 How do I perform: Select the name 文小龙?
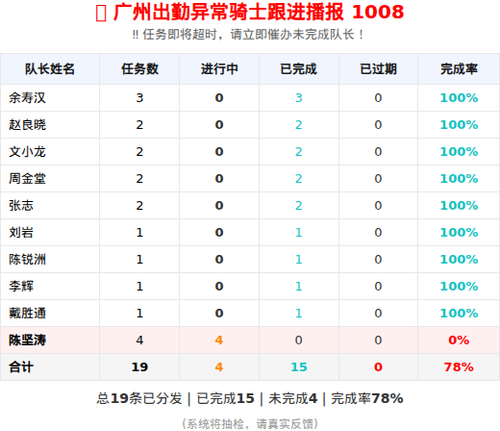(x=27, y=152)
